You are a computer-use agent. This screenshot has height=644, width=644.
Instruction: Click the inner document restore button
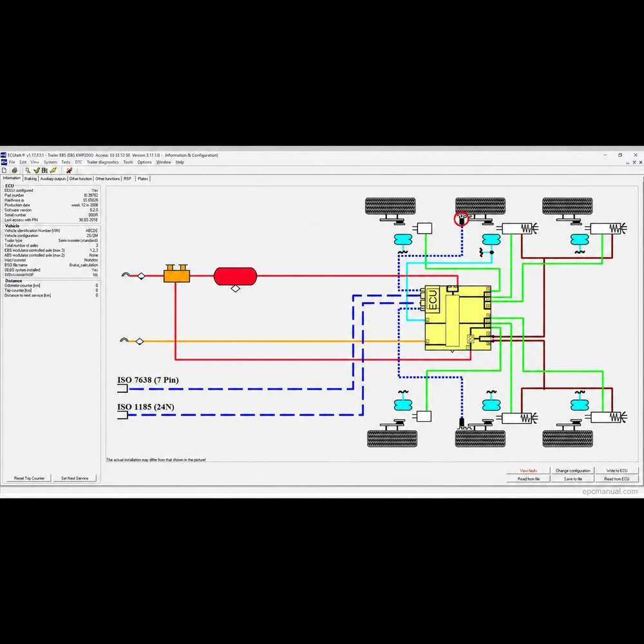click(634, 163)
